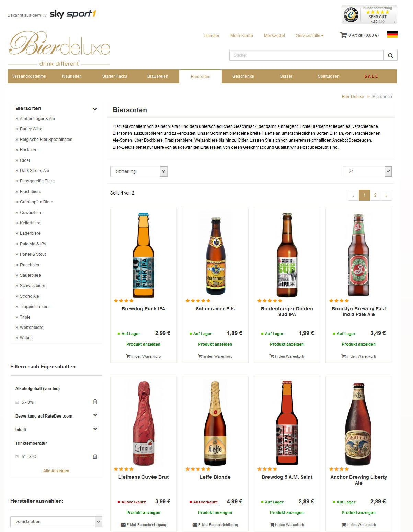Screen dimensions: 413x532
Task: View Schönramer Pils star rating
Action: [198, 301]
